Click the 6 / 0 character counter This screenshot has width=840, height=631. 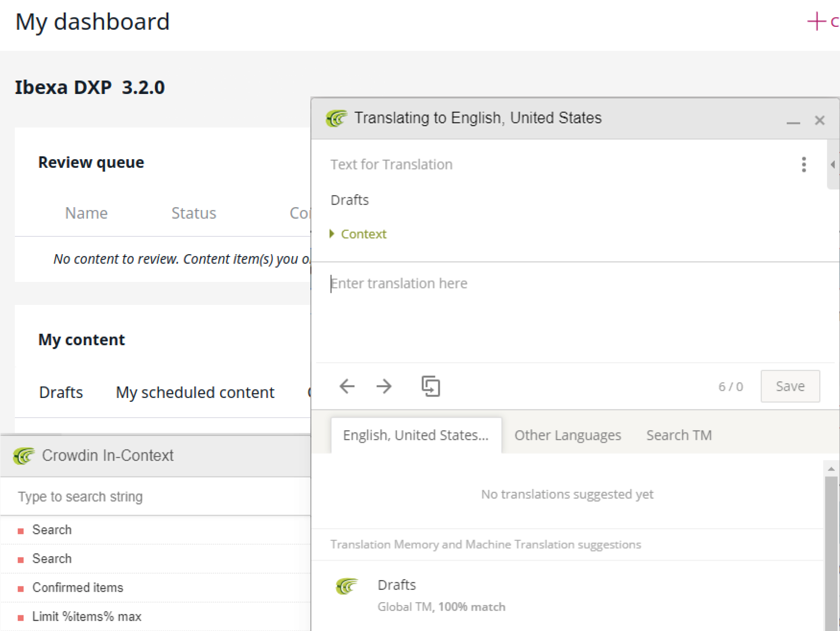730,386
